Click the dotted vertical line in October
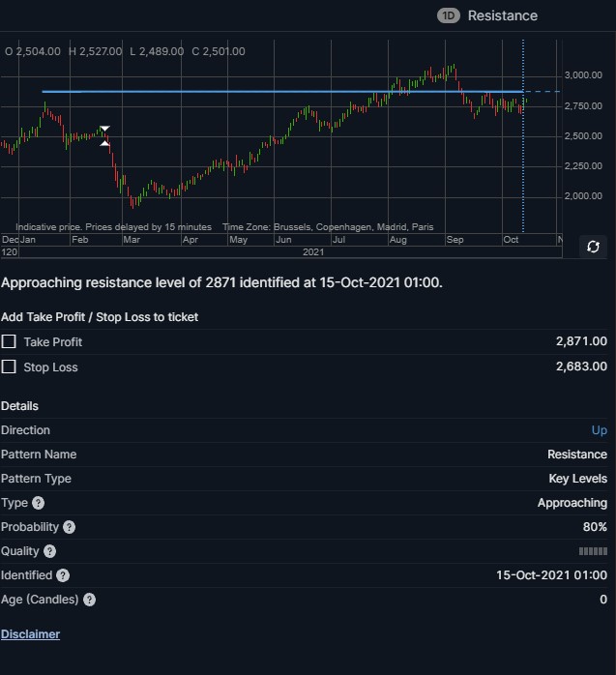The width and height of the screenshot is (616, 675). [523, 172]
